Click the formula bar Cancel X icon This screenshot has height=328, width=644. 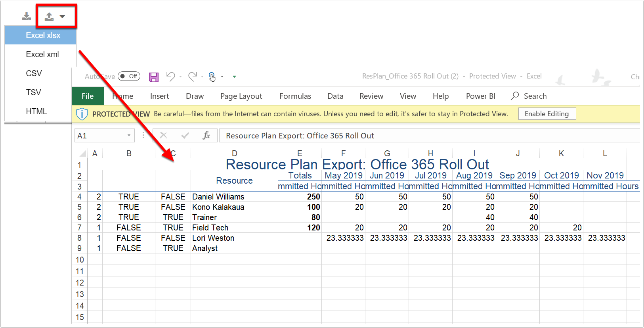(x=163, y=136)
